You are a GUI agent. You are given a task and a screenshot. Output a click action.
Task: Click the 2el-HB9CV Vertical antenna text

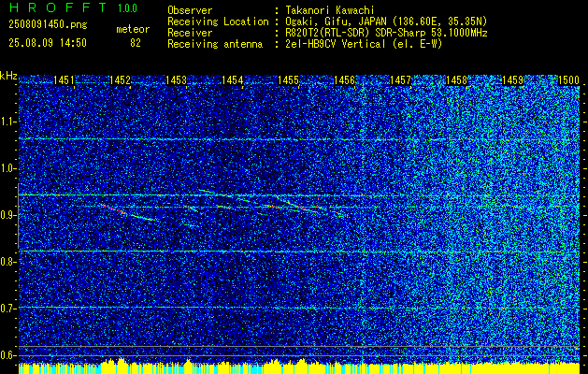(x=363, y=44)
